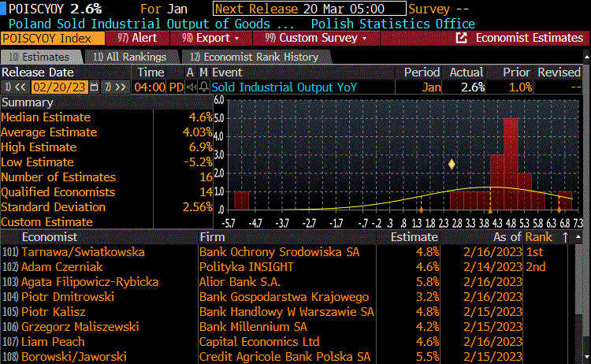Click the 02/20/23 release date field
The height and width of the screenshot is (364, 591).
coord(59,87)
